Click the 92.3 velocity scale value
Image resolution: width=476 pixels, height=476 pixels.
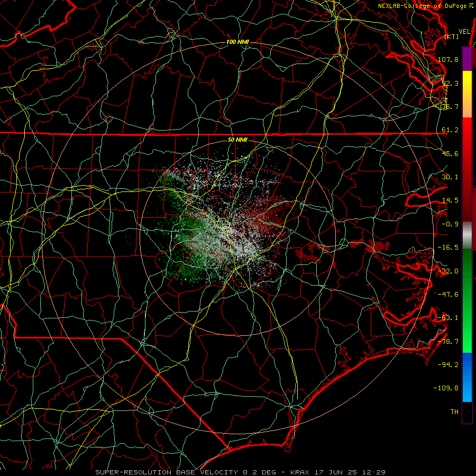pos(450,83)
